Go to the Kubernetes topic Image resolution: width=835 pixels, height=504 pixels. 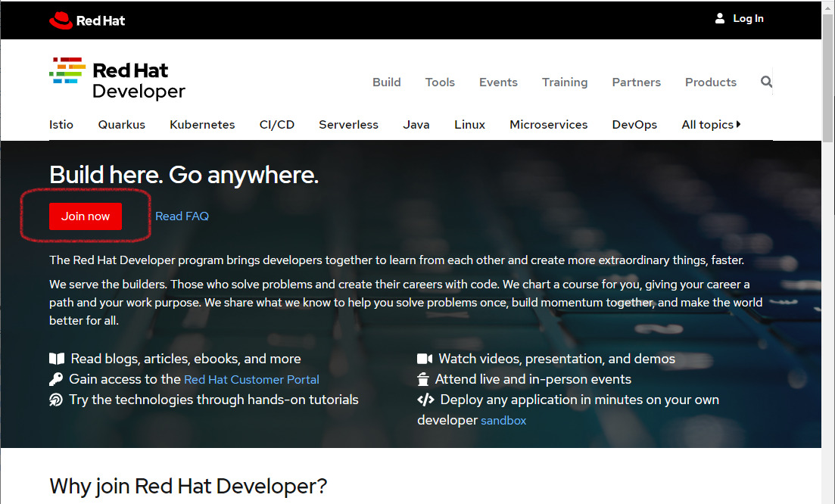(x=202, y=125)
